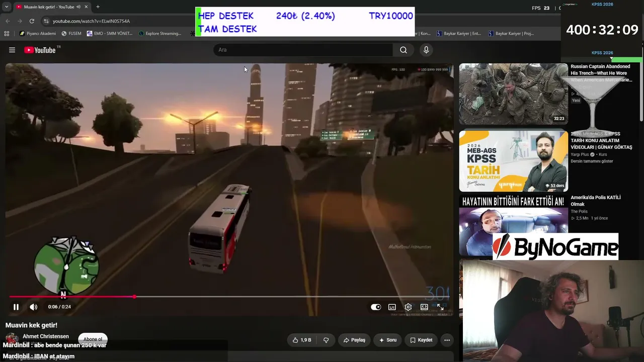Open the player settings gear

pos(408,307)
